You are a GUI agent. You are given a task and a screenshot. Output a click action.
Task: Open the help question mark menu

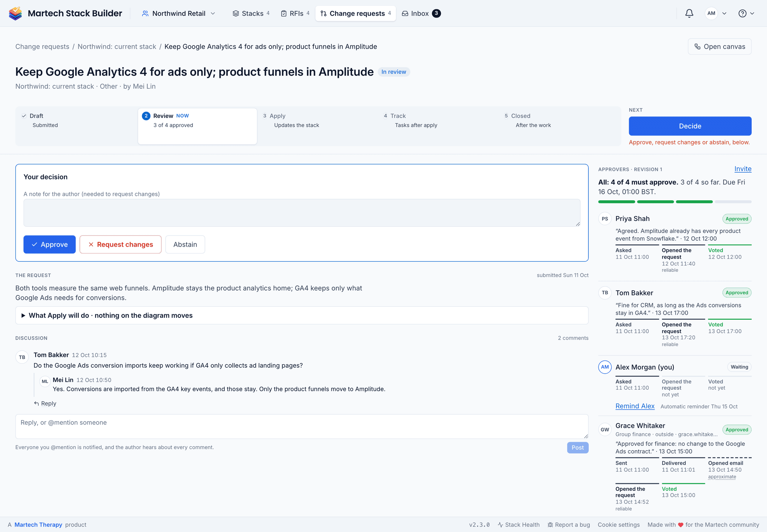[746, 13]
